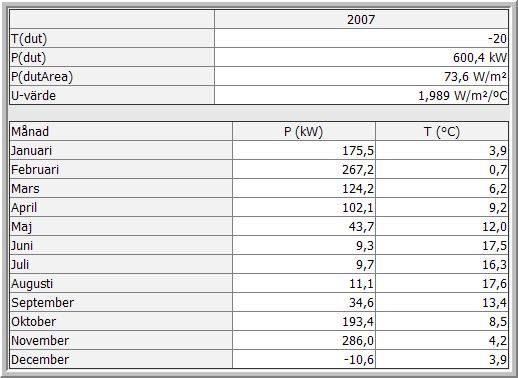Click the 2007 year column header
The height and width of the screenshot is (378, 518).
pos(361,19)
